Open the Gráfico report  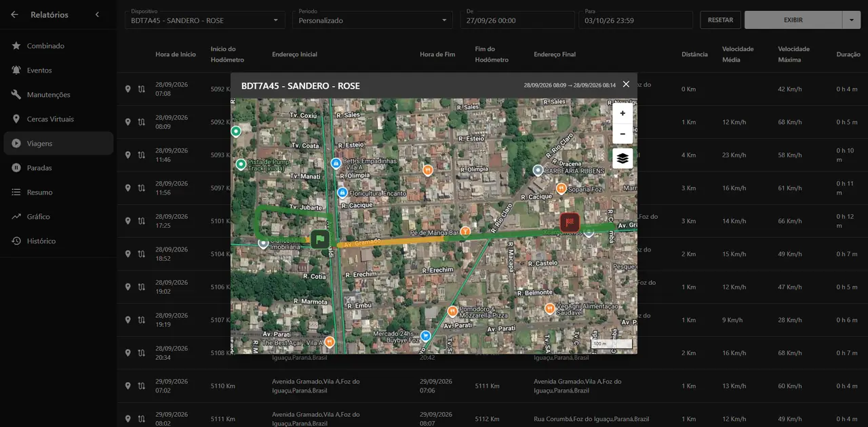point(58,217)
